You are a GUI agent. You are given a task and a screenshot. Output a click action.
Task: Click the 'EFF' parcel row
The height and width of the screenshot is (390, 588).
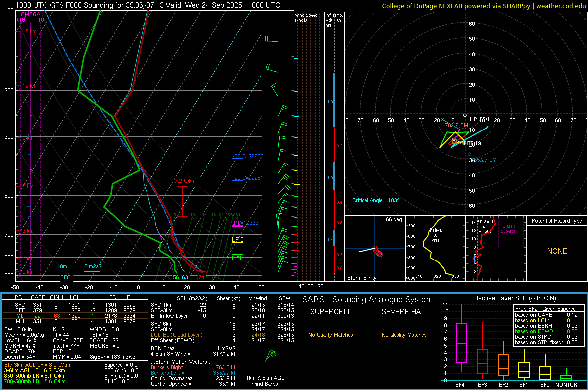[x=75, y=310]
